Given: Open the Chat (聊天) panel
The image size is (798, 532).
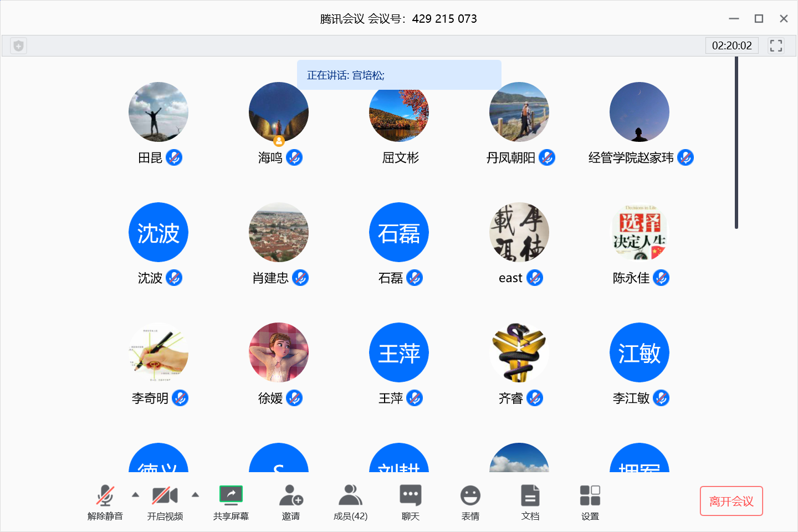Looking at the screenshot, I should pos(410,496).
